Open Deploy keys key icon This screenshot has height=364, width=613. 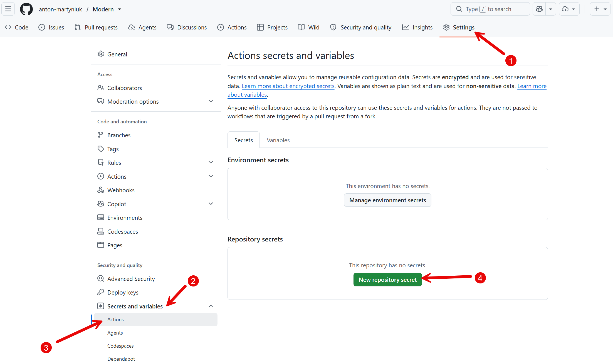(x=101, y=292)
